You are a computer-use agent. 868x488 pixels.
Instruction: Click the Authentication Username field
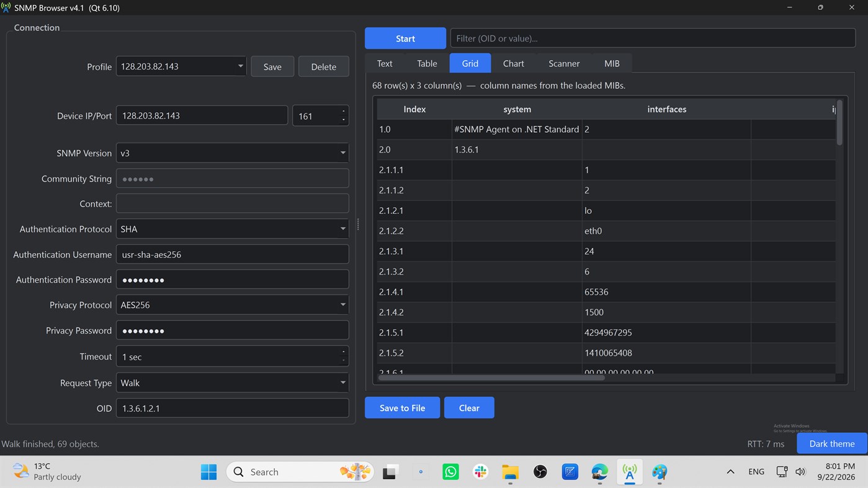(x=232, y=254)
